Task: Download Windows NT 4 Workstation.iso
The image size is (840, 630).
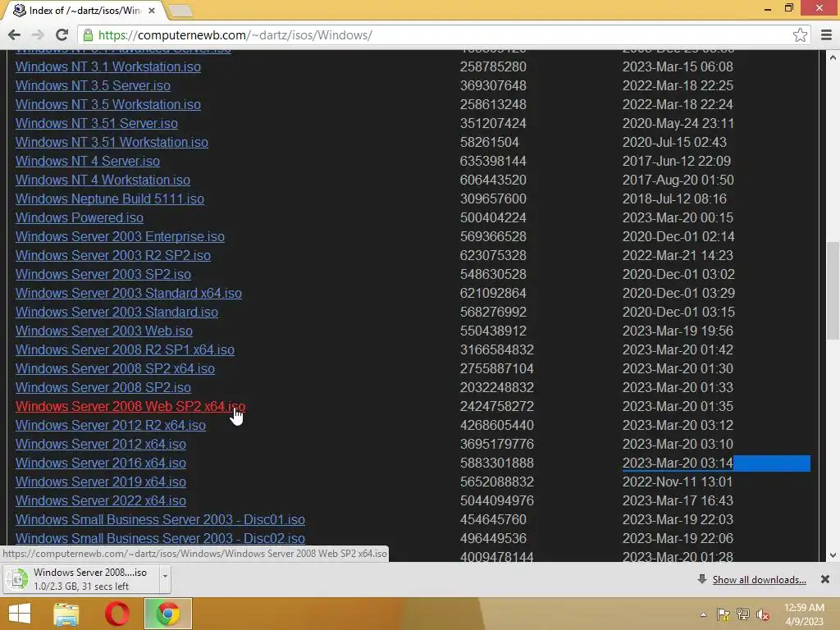Action: coord(103,180)
